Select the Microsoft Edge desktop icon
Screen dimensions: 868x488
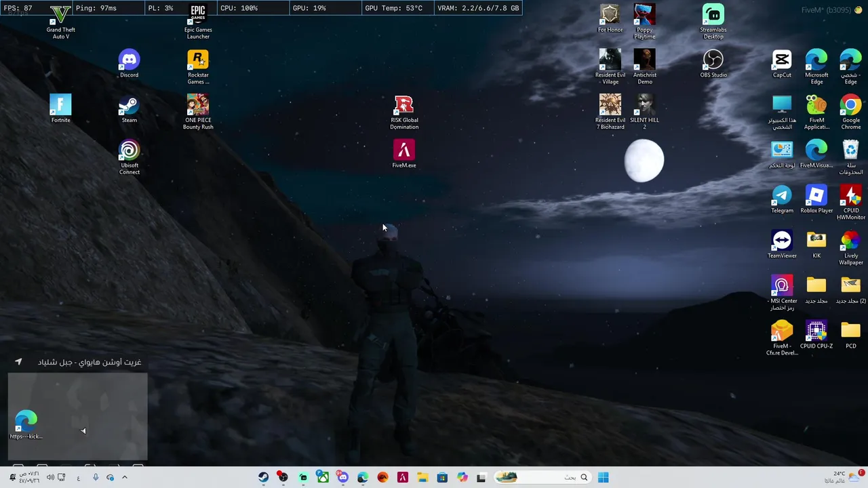coord(816,67)
